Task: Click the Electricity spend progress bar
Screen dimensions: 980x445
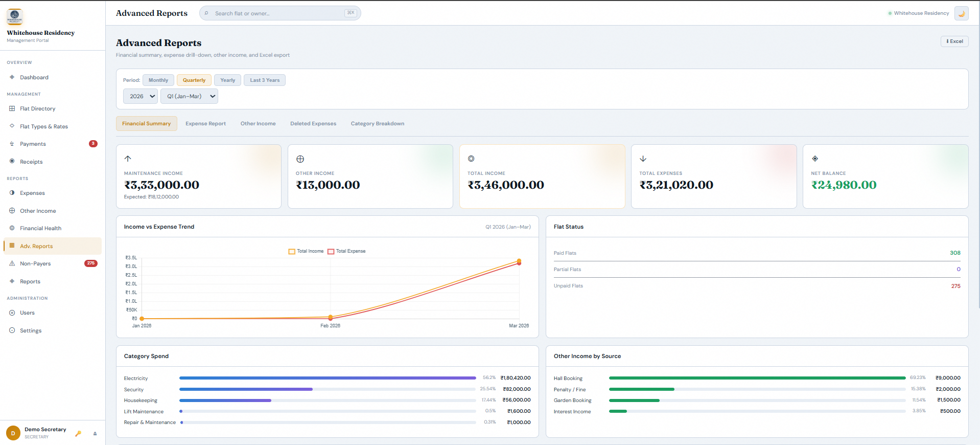Action: tap(327, 378)
